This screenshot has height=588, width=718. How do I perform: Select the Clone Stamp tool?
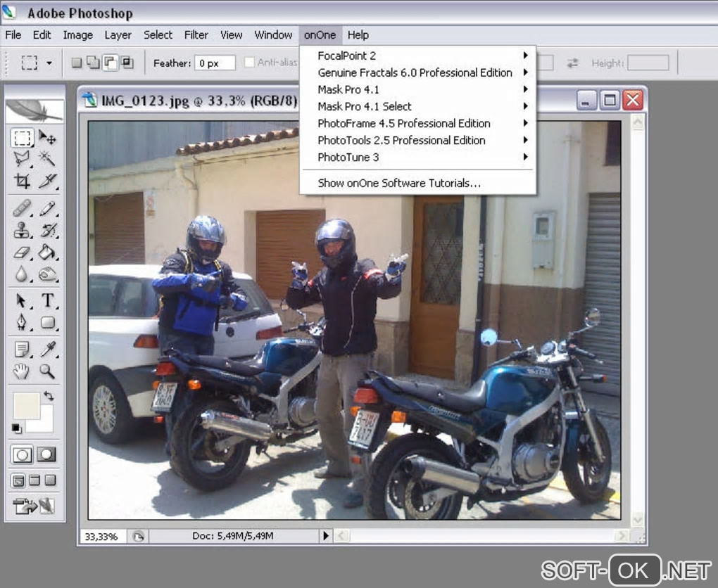point(22,230)
